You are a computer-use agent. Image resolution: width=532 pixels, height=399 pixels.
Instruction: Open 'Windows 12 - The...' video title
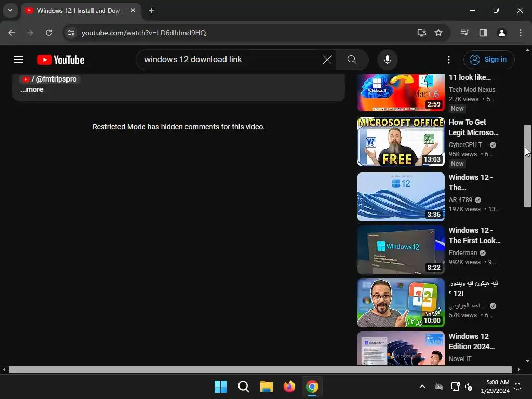(471, 182)
